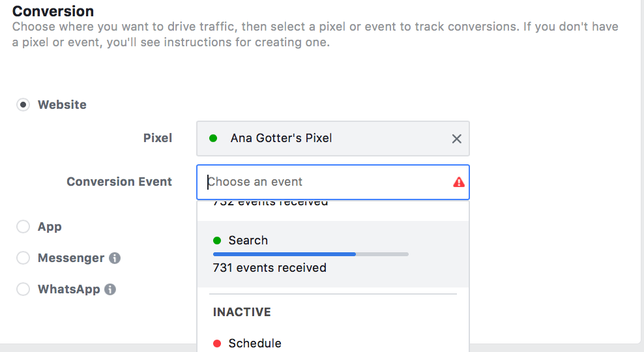This screenshot has width=644, height=352.
Task: Focus the Choose an event field
Action: click(x=332, y=182)
